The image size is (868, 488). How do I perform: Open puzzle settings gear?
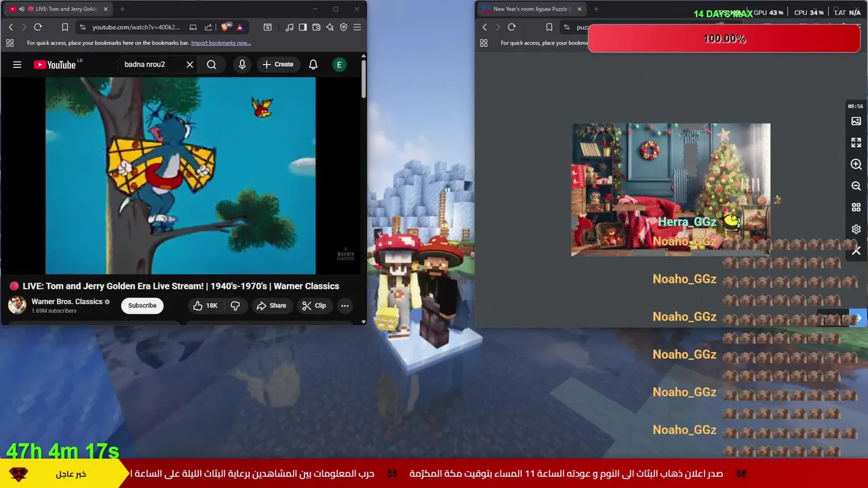click(856, 229)
